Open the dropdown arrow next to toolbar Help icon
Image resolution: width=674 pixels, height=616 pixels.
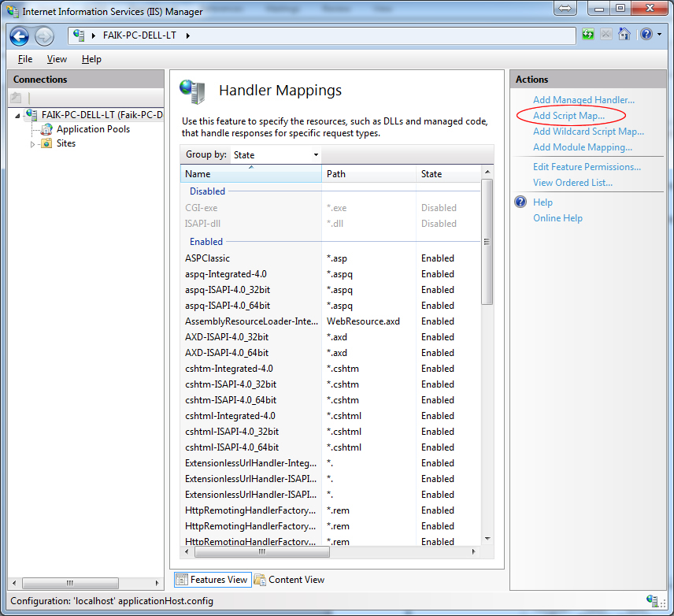pyautogui.click(x=659, y=34)
